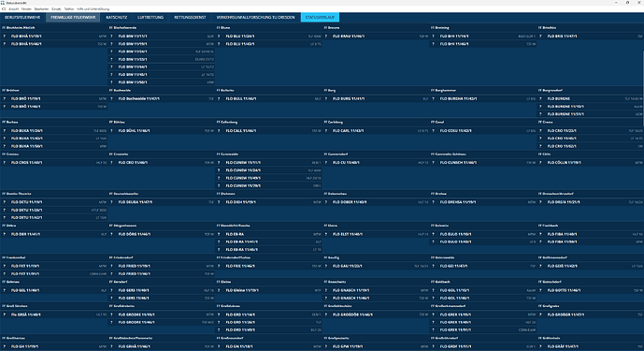Click status '?' of FLO FRIE row
The height and width of the screenshot is (351, 644).
tap(219, 266)
